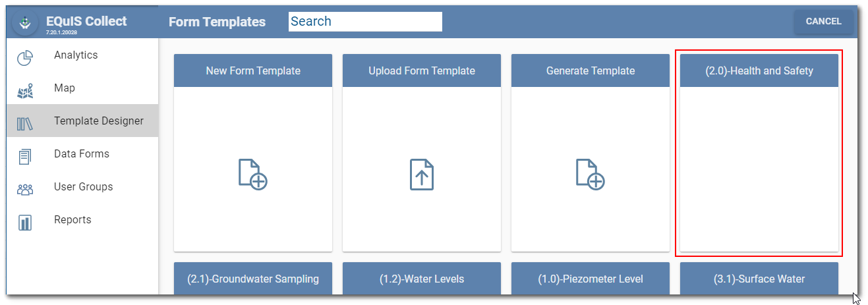868x305 pixels.
Task: Click the New Form Template plus-document icon
Action: pos(252,175)
